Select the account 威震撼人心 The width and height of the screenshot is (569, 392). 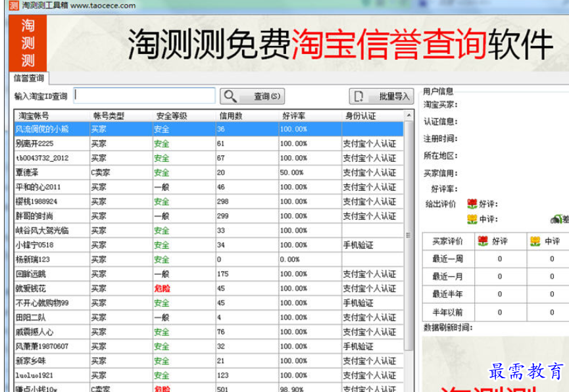pos(34,332)
